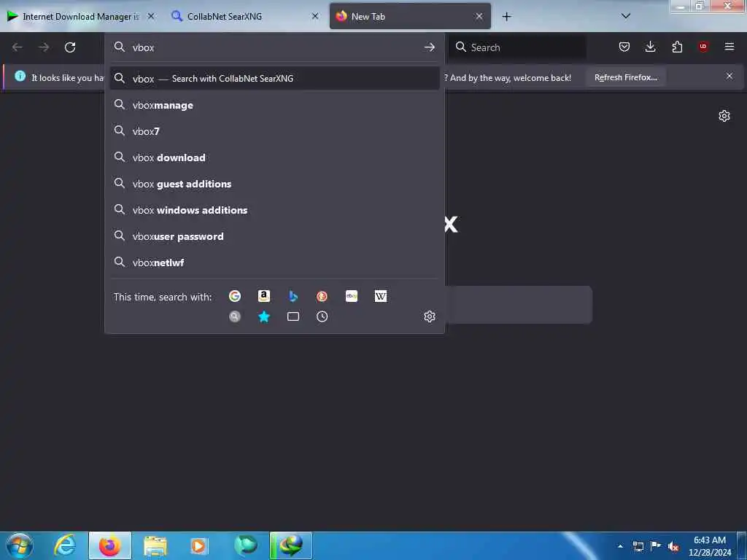Search with DuckDuckGo one-off engine
The height and width of the screenshot is (560, 747).
click(x=322, y=296)
